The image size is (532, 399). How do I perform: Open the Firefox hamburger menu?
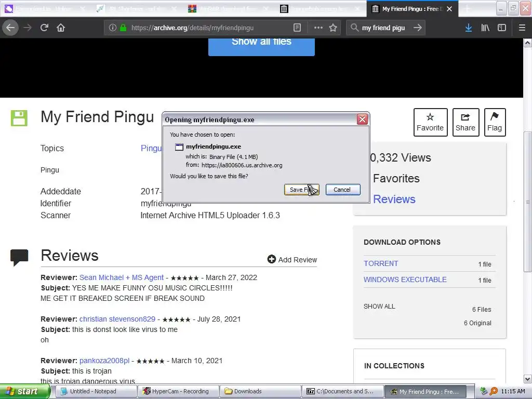(x=522, y=28)
